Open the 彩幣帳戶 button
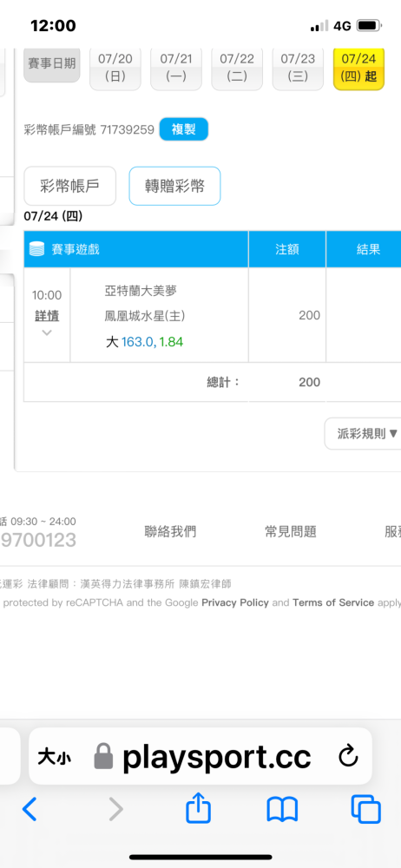Image resolution: width=401 pixels, height=868 pixels. (69, 186)
